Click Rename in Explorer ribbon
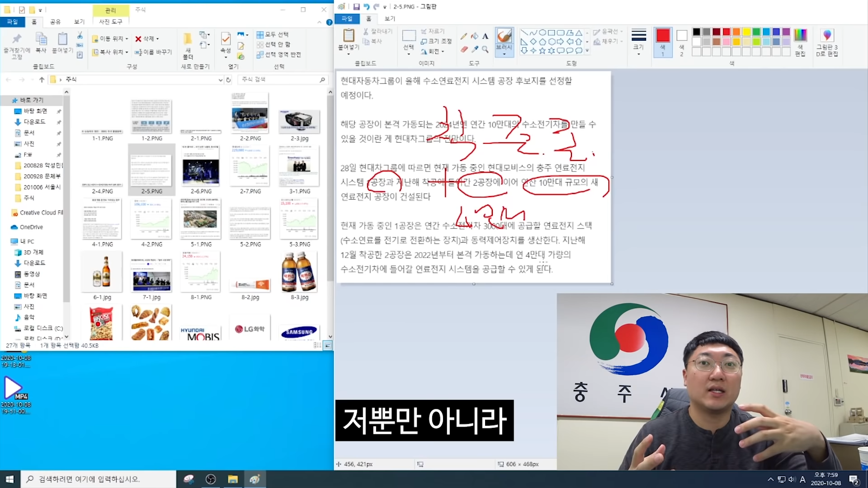The width and height of the screenshot is (868, 488). click(153, 52)
